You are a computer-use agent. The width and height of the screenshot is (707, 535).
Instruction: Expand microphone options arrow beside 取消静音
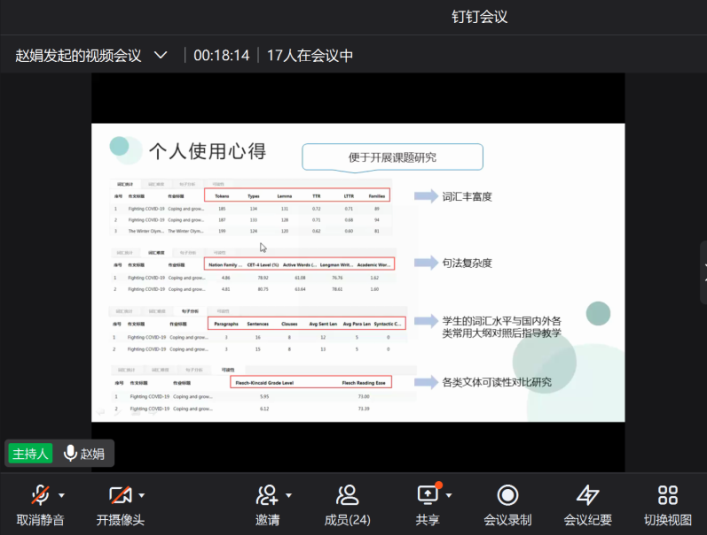pyautogui.click(x=62, y=495)
